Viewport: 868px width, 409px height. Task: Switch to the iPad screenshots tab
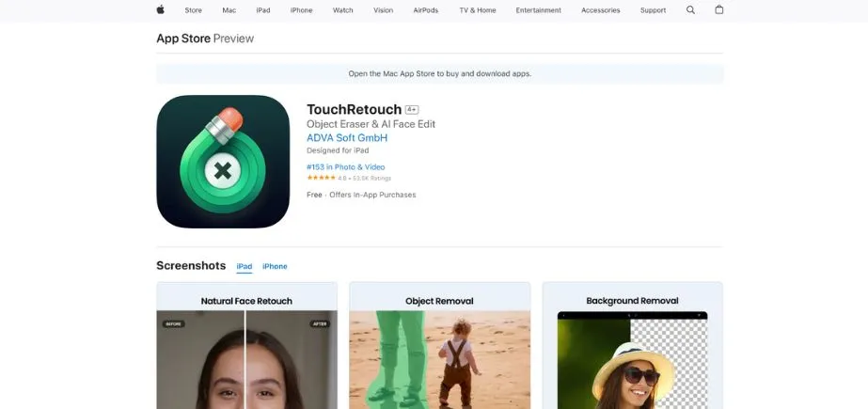(245, 266)
